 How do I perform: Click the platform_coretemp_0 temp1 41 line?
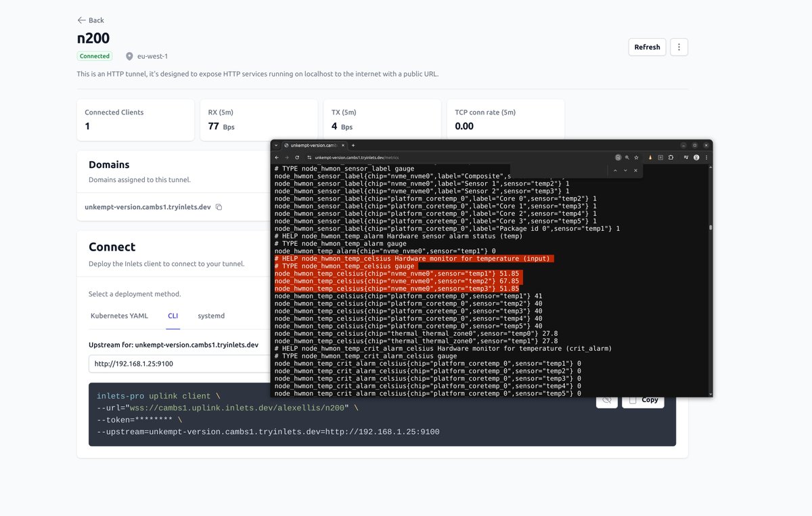[x=408, y=296]
